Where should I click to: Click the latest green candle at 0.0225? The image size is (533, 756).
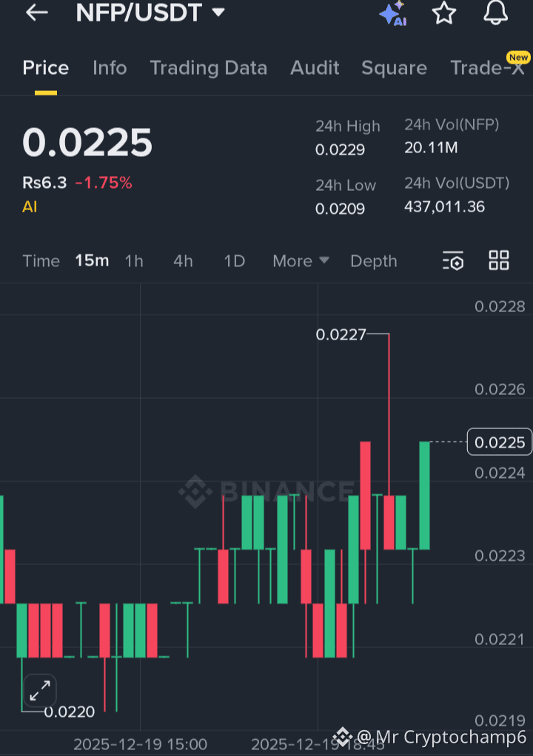click(x=424, y=495)
